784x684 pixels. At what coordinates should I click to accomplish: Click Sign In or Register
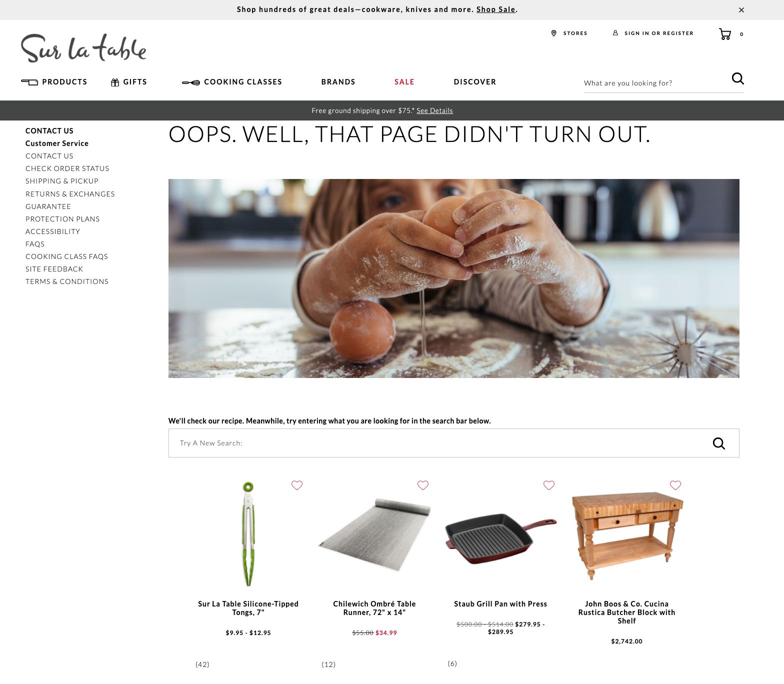[x=653, y=33]
